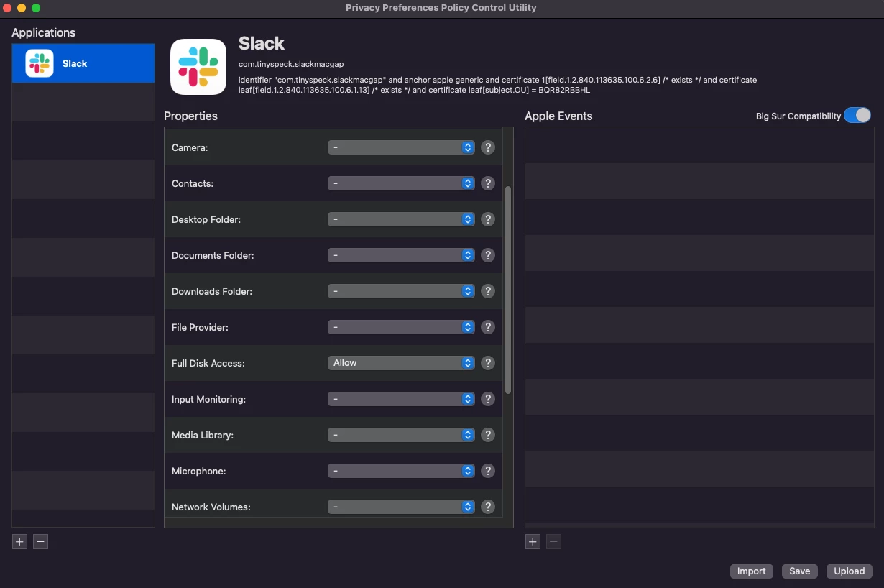Open the Desktop Folder permission dropdown
884x588 pixels.
pos(401,219)
